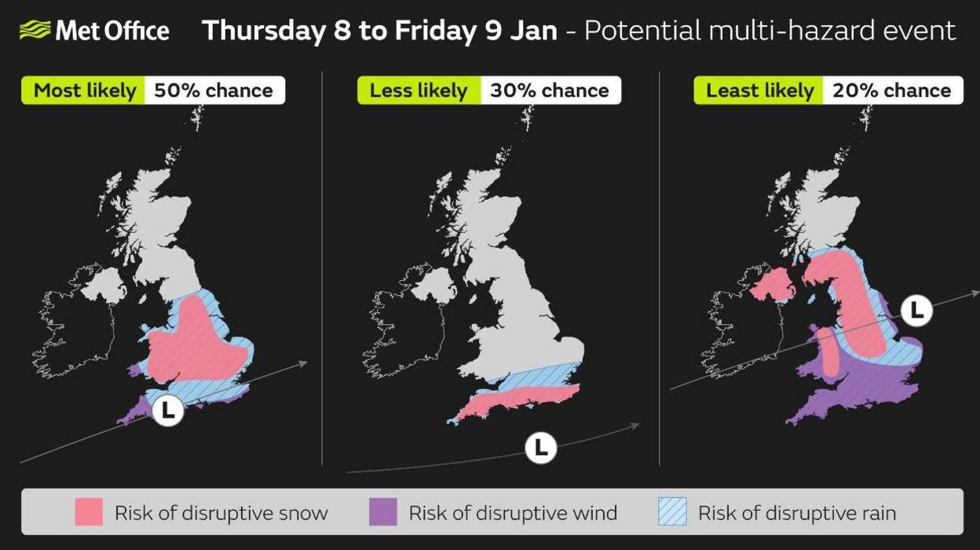This screenshot has height=550, width=980.
Task: Click the pink disruptive snow legend swatch
Action: 89,512
